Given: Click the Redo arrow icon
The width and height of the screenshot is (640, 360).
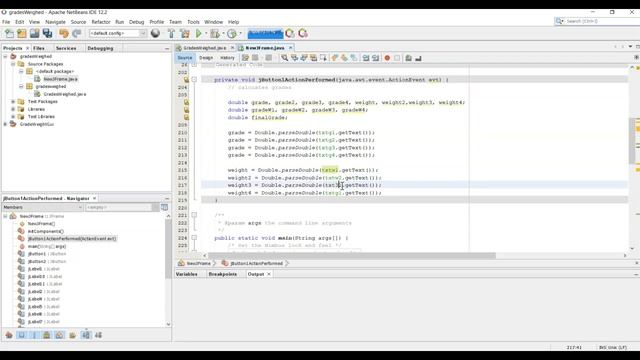Looking at the screenshot, I should [77, 33].
